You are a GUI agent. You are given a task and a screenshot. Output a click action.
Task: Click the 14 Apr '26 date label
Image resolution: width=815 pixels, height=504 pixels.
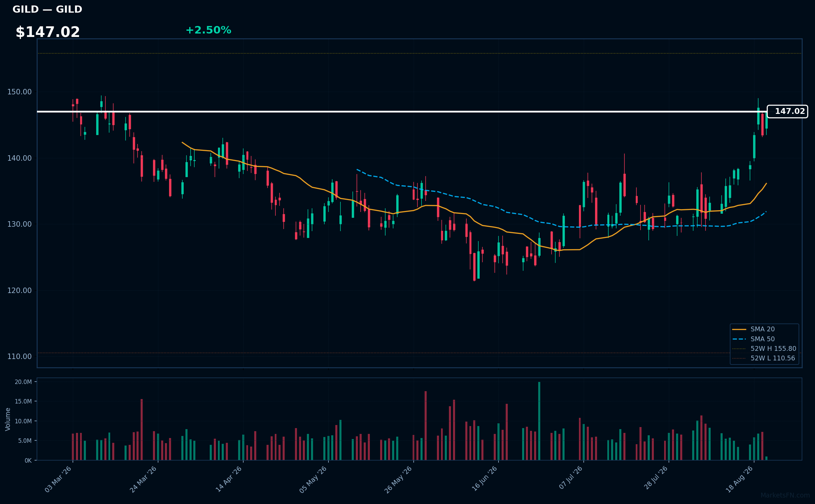pyautogui.click(x=229, y=479)
